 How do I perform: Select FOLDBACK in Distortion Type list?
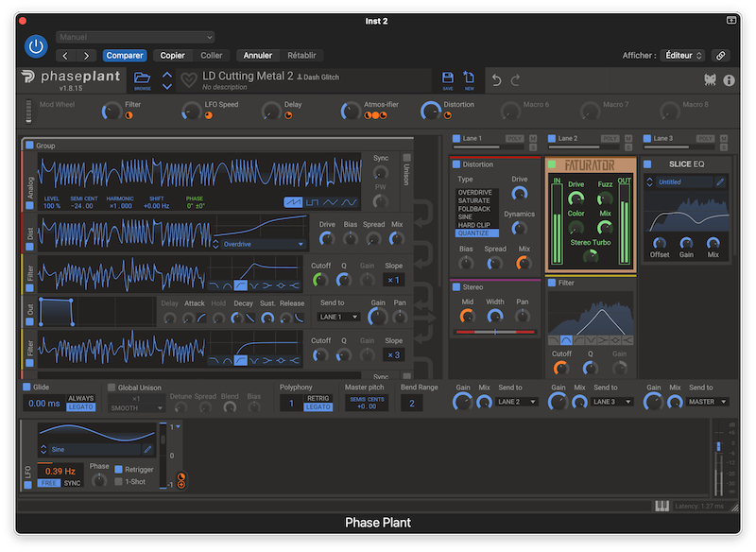pos(476,209)
